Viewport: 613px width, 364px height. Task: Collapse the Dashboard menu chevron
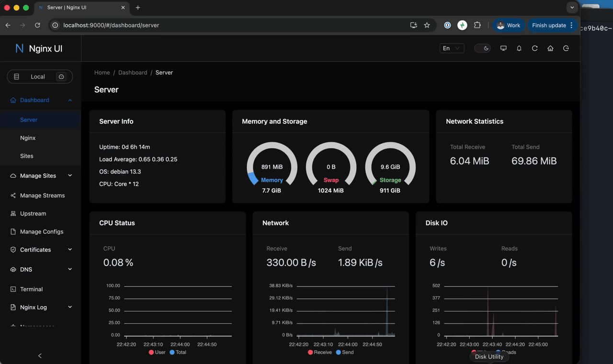point(70,100)
